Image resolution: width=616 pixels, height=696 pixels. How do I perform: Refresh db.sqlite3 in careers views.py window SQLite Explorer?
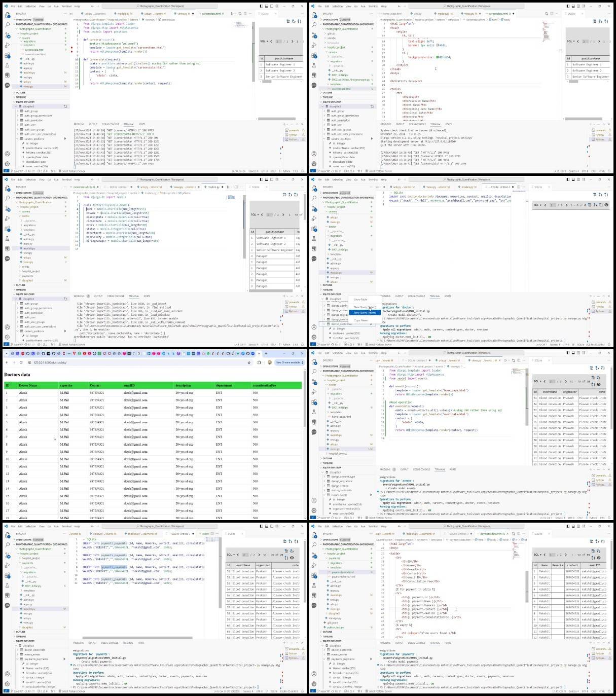pos(65,106)
